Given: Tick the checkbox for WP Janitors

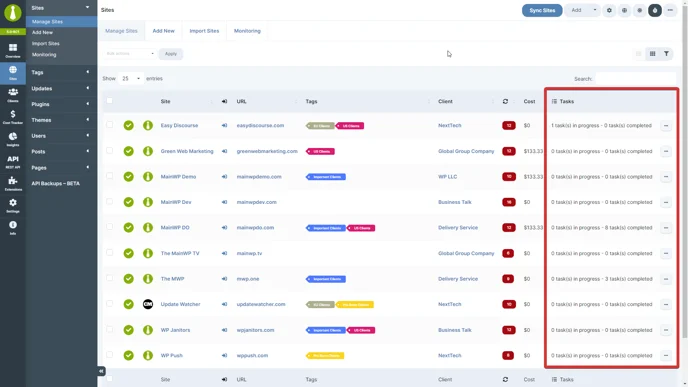Looking at the screenshot, I should (109, 329).
